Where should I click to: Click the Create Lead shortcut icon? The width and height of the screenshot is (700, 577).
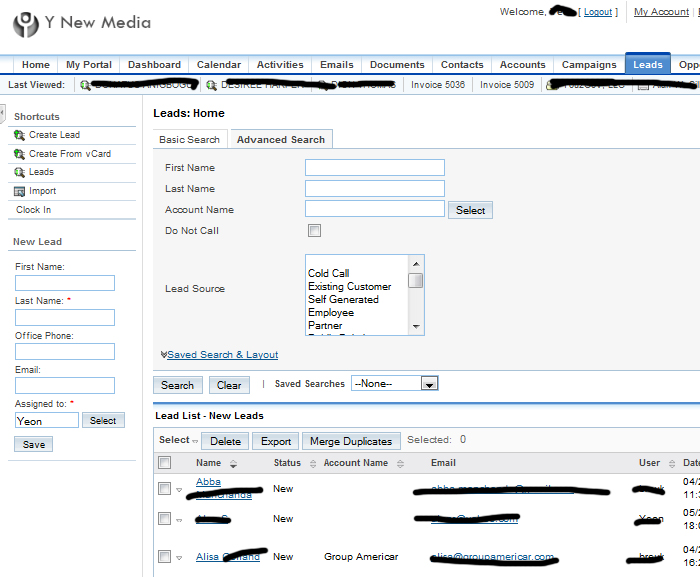tap(20, 135)
